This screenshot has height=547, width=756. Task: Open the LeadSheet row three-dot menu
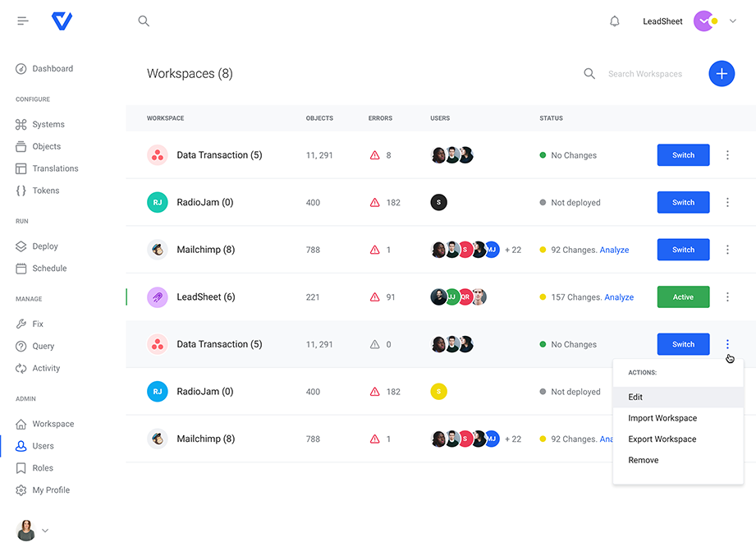coord(727,297)
